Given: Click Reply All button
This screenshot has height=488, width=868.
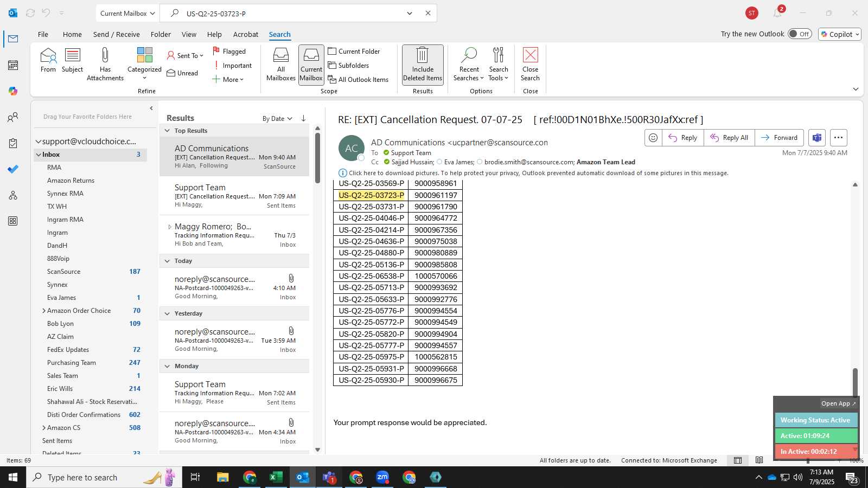Looking at the screenshot, I should pyautogui.click(x=729, y=138).
